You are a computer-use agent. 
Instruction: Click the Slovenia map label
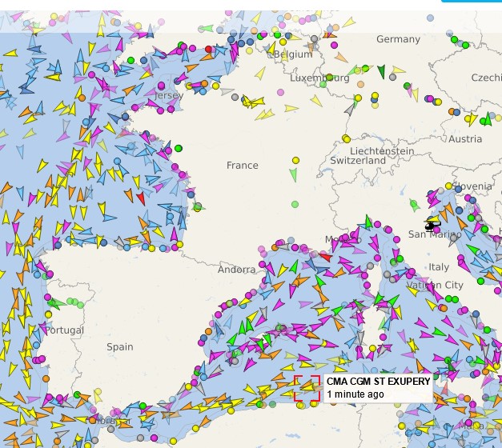pyautogui.click(x=472, y=186)
